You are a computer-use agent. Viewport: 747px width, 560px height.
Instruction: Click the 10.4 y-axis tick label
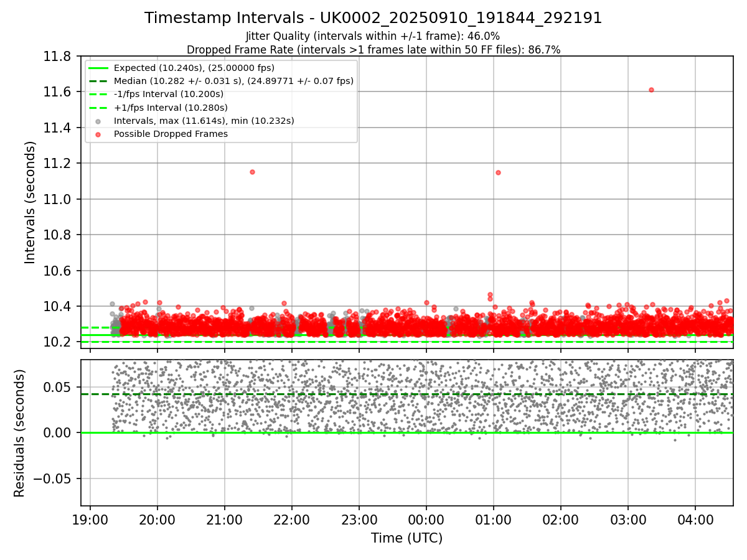[x=59, y=307]
